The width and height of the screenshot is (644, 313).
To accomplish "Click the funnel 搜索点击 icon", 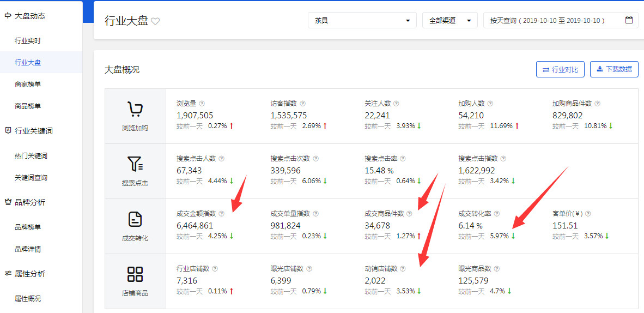I will pyautogui.click(x=135, y=164).
